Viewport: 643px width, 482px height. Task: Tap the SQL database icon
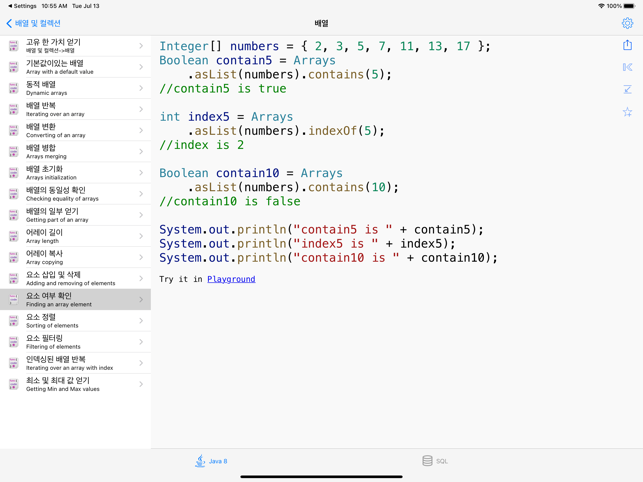(x=427, y=461)
